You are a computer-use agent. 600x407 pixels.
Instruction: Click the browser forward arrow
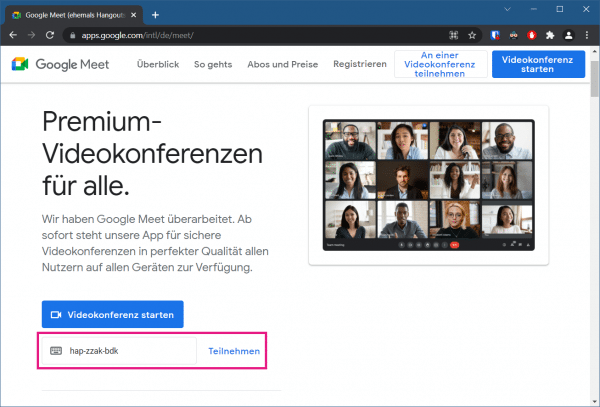31,35
